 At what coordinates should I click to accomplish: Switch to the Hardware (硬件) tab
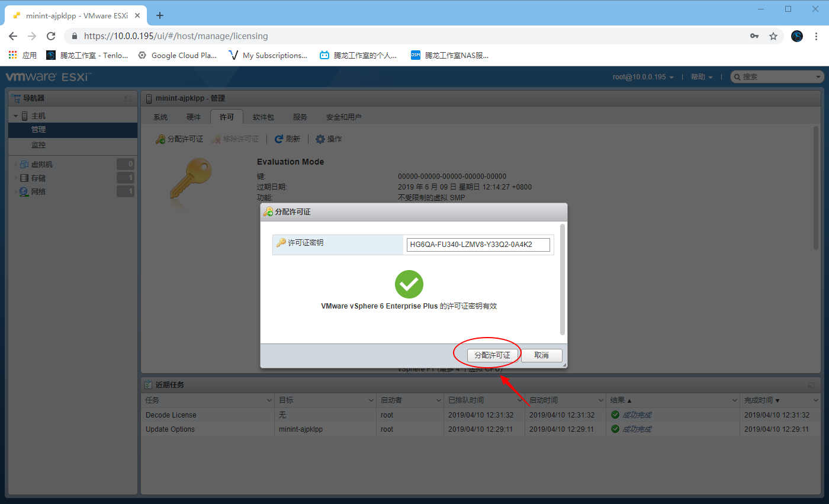pyautogui.click(x=194, y=117)
